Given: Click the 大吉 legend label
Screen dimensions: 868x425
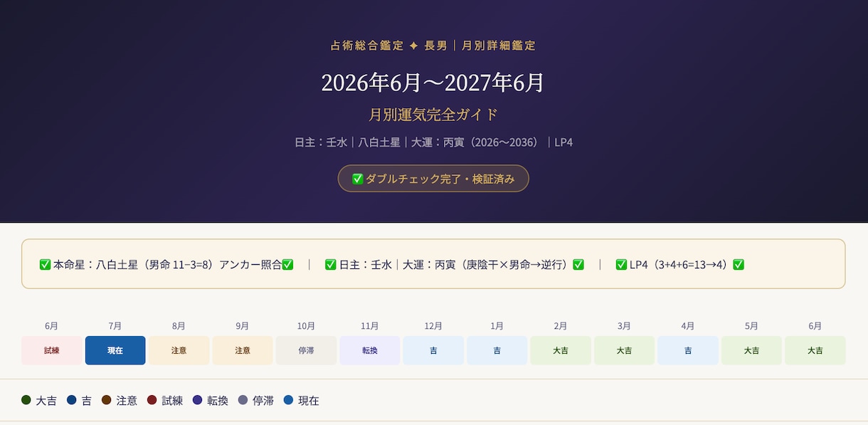Looking at the screenshot, I should pyautogui.click(x=46, y=401).
